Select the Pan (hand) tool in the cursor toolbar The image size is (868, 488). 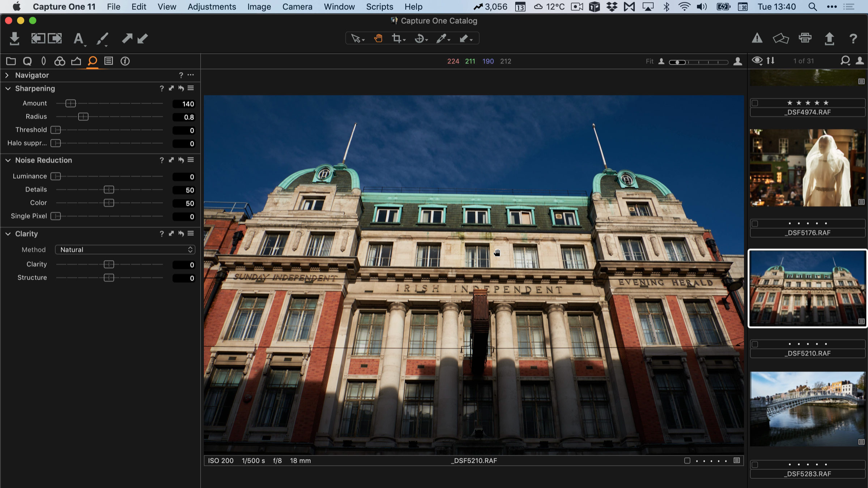[x=378, y=38]
